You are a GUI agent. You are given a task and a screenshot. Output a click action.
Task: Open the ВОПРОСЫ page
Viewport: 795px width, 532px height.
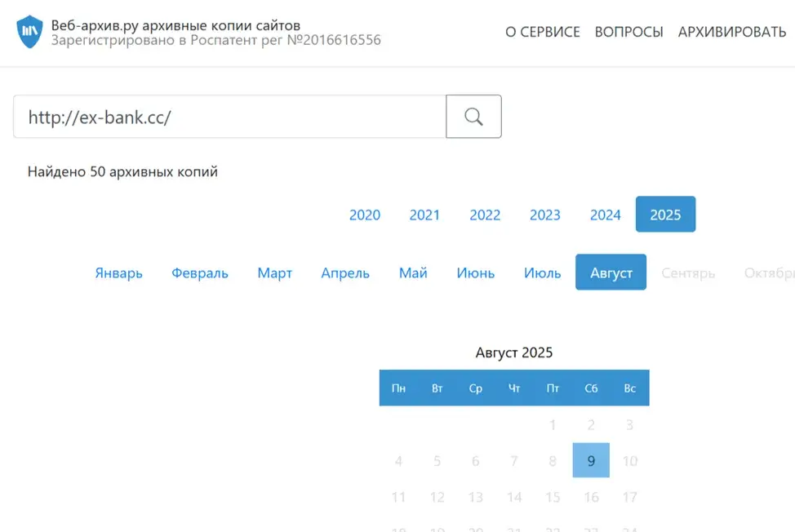628,32
